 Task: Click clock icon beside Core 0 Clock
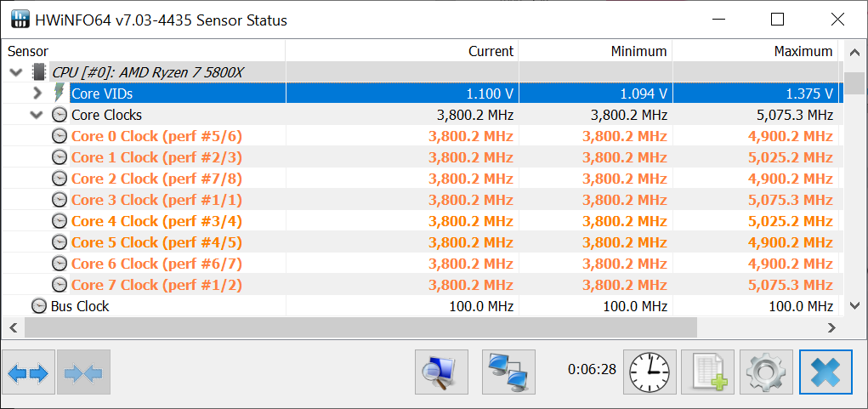(x=59, y=136)
